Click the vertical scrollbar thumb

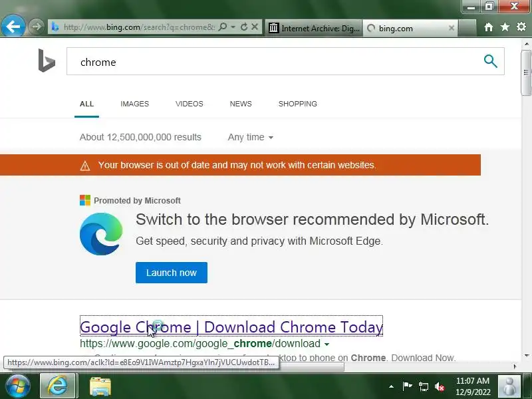click(x=526, y=72)
